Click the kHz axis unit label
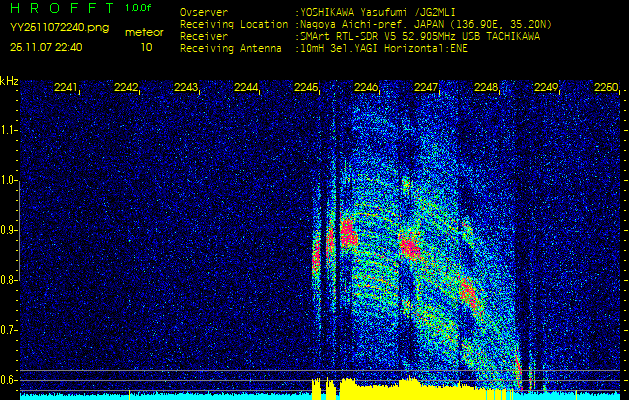This screenshot has width=629, height=400. tap(9, 81)
